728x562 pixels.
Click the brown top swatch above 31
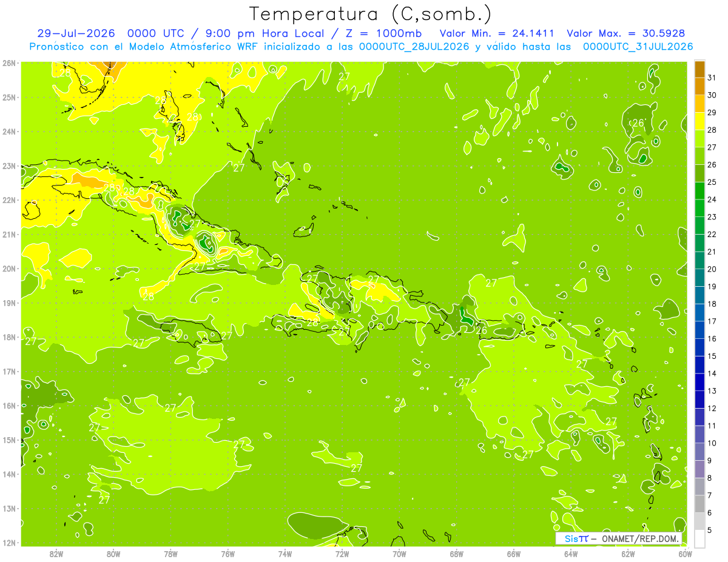[x=699, y=69]
